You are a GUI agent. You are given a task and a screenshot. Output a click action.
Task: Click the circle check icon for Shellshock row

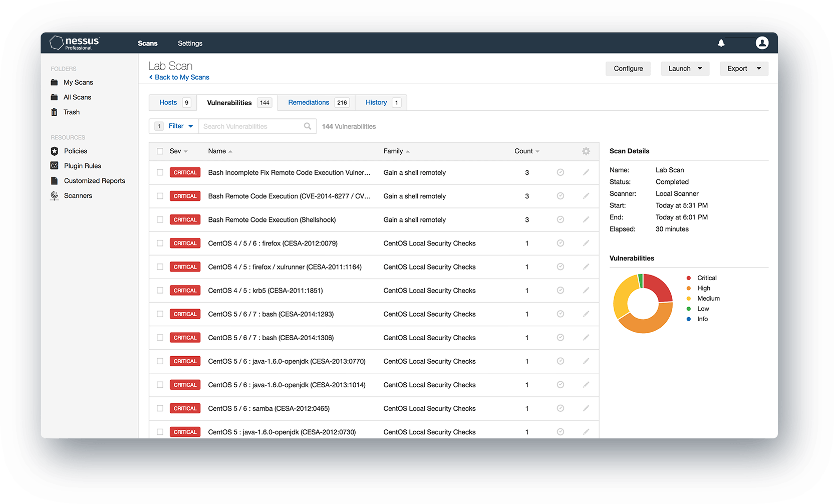[x=561, y=219]
